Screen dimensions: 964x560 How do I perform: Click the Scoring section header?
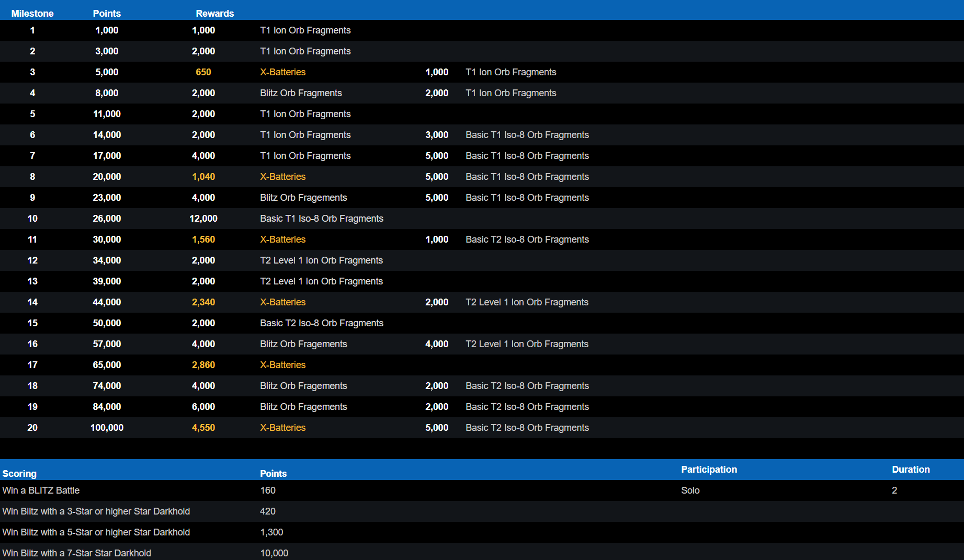[x=19, y=474]
